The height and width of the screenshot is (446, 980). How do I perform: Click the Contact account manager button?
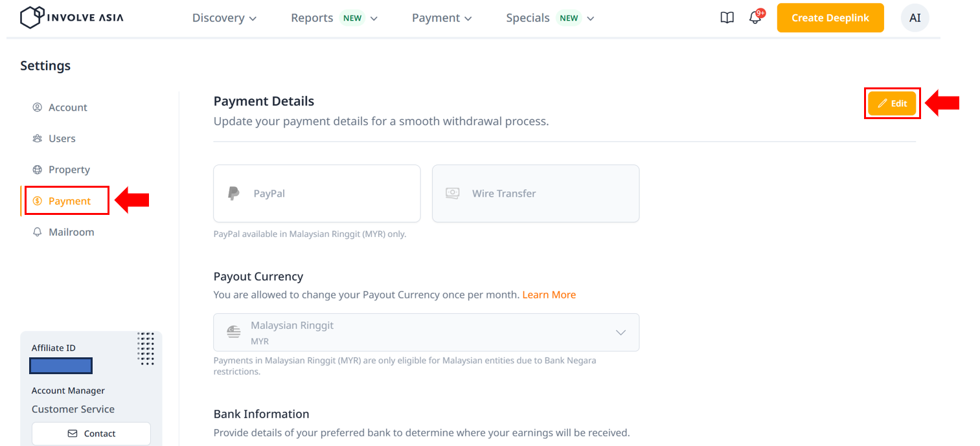[91, 434]
